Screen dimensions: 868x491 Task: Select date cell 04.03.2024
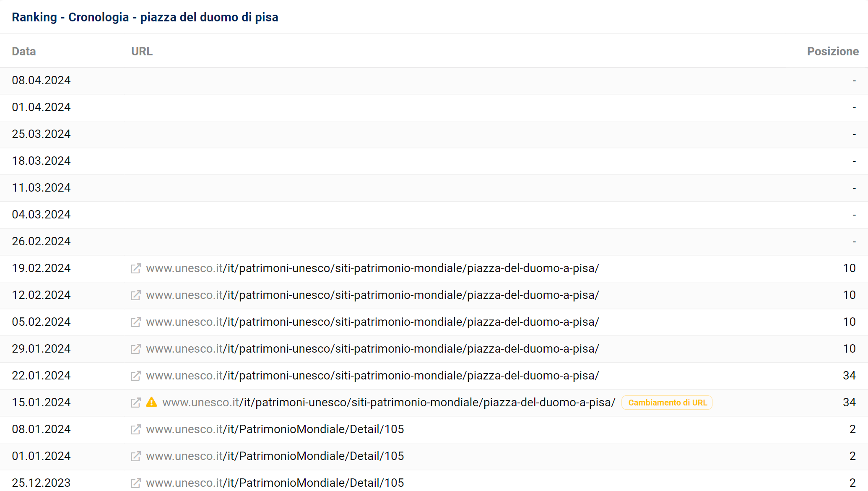coord(41,215)
